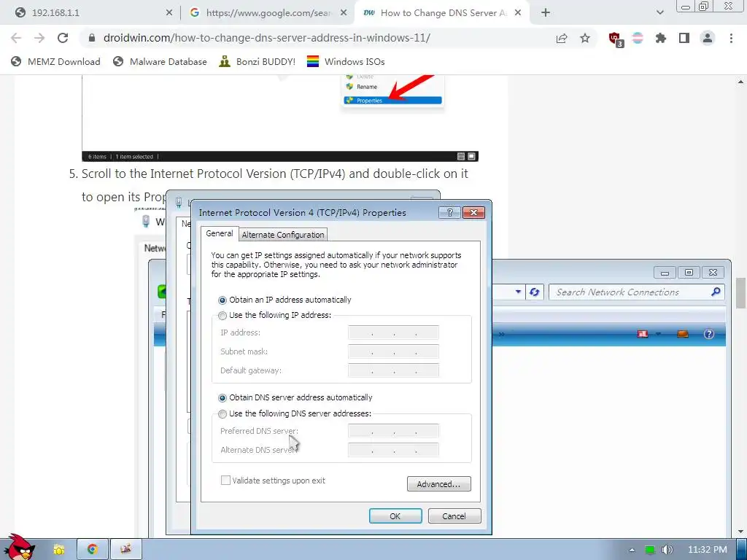Open Bonzi BUDDY! bookmark
The height and width of the screenshot is (560, 747).
point(258,61)
